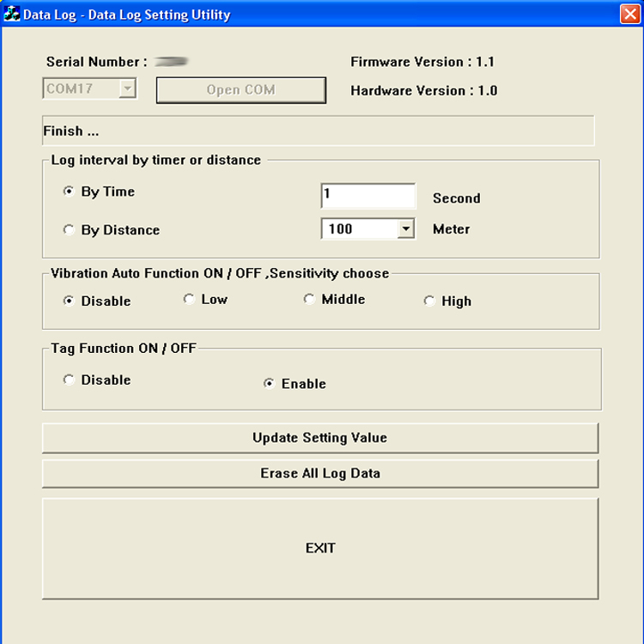The image size is (644, 644).
Task: Select the By Distance radio option
Action: (x=69, y=230)
